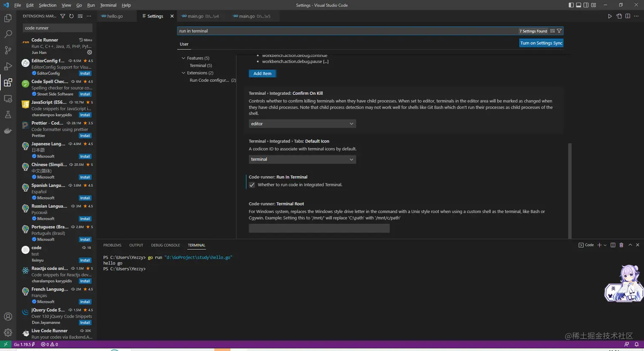Open the Source Control view
This screenshot has width=644, height=351.
click(x=8, y=50)
